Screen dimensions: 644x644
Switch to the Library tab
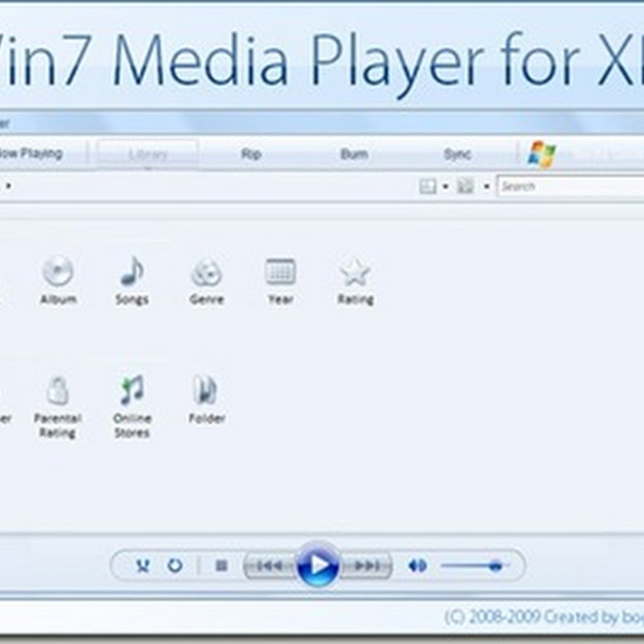click(x=148, y=155)
